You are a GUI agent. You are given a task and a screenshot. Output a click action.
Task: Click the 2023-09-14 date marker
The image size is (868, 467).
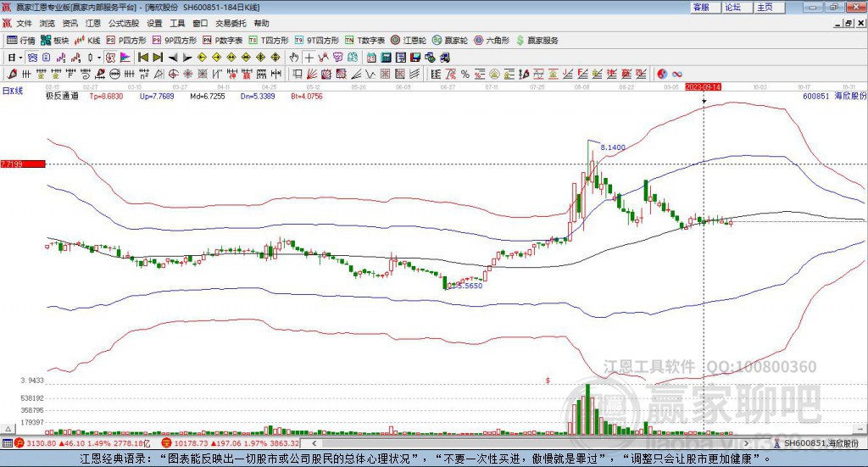coord(703,86)
